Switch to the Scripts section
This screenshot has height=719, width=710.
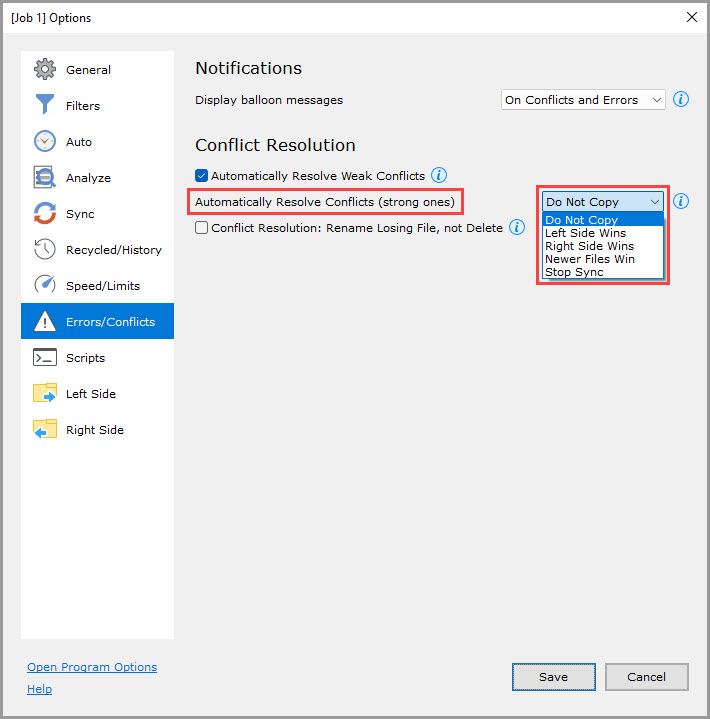(x=85, y=358)
